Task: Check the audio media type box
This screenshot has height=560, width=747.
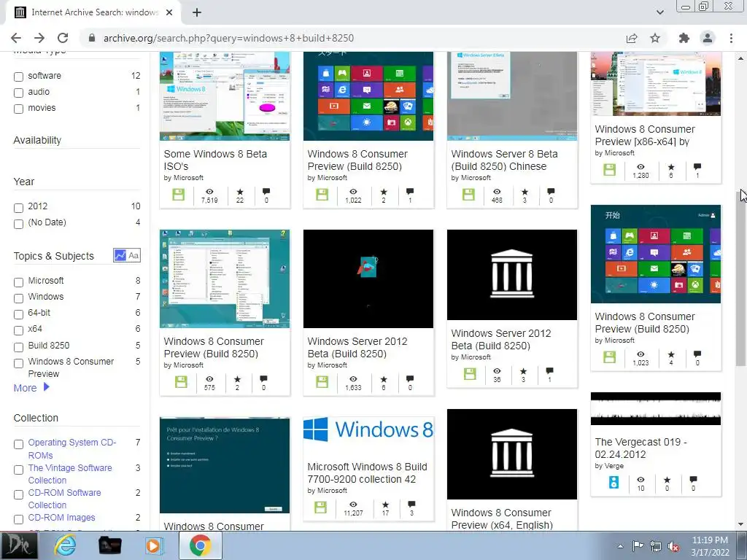Action: [x=18, y=93]
